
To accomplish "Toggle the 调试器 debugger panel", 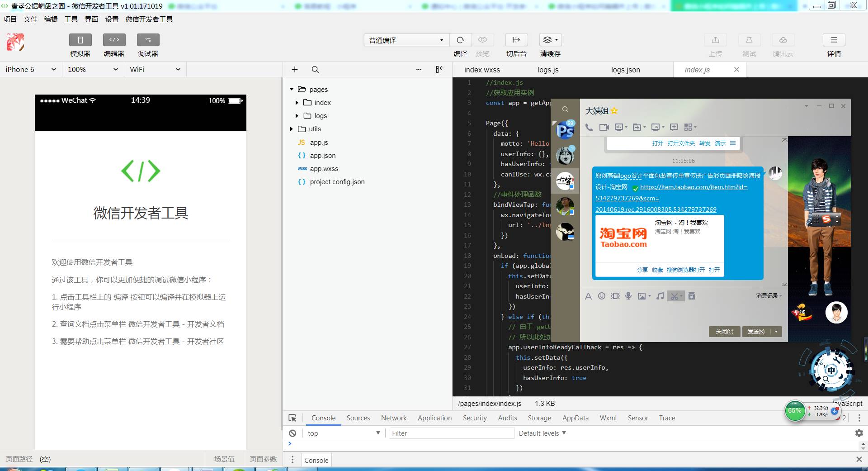I will pos(148,40).
